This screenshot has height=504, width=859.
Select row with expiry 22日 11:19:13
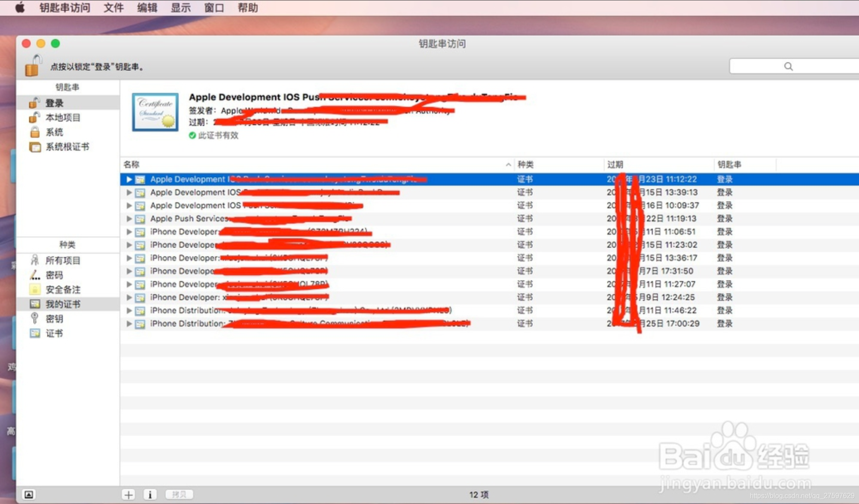490,219
